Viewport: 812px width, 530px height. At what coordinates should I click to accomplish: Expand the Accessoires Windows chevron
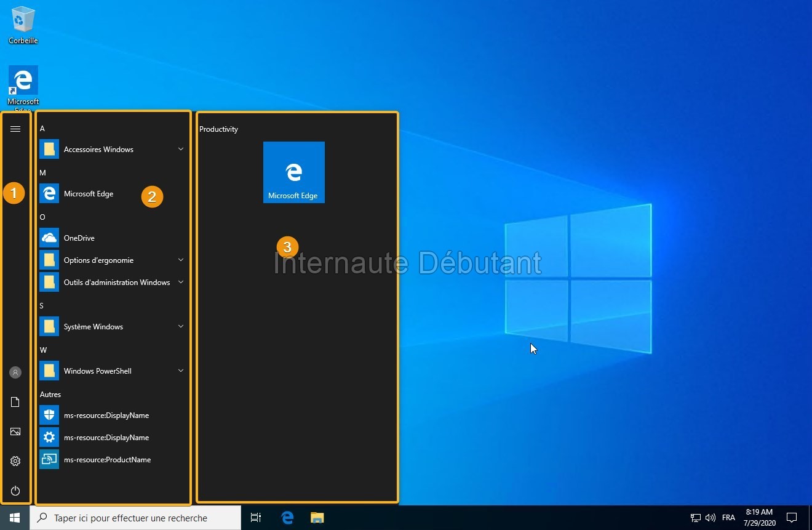(x=181, y=149)
